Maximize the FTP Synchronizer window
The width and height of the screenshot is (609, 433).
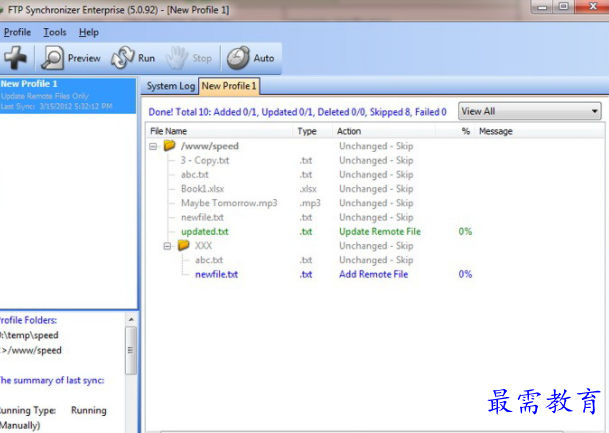564,6
